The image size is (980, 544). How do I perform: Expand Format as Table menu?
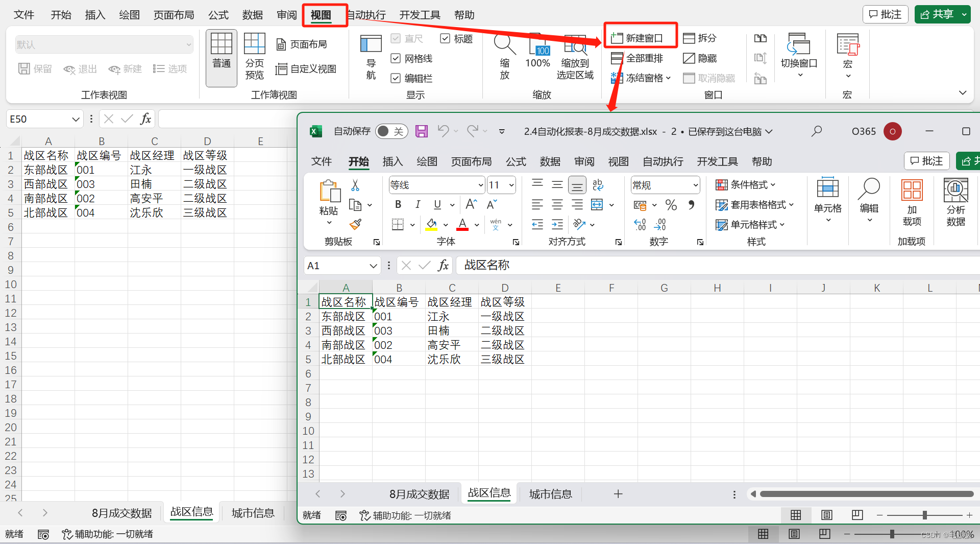point(755,205)
